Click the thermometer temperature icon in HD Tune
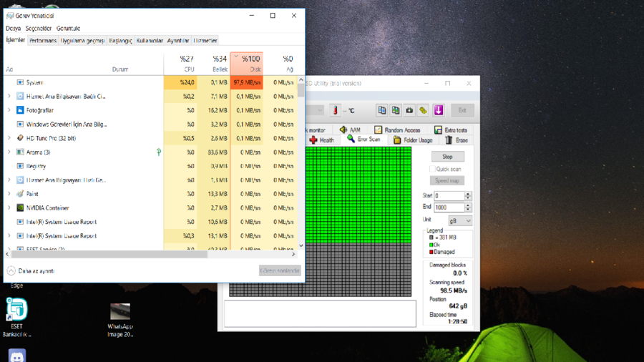 (x=335, y=110)
